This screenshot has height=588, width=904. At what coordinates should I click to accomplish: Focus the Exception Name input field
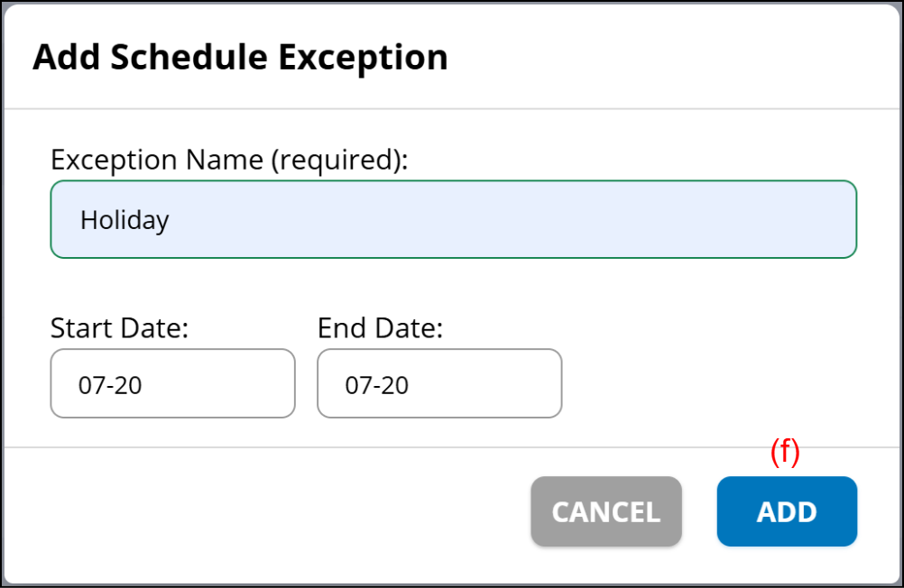tap(453, 219)
